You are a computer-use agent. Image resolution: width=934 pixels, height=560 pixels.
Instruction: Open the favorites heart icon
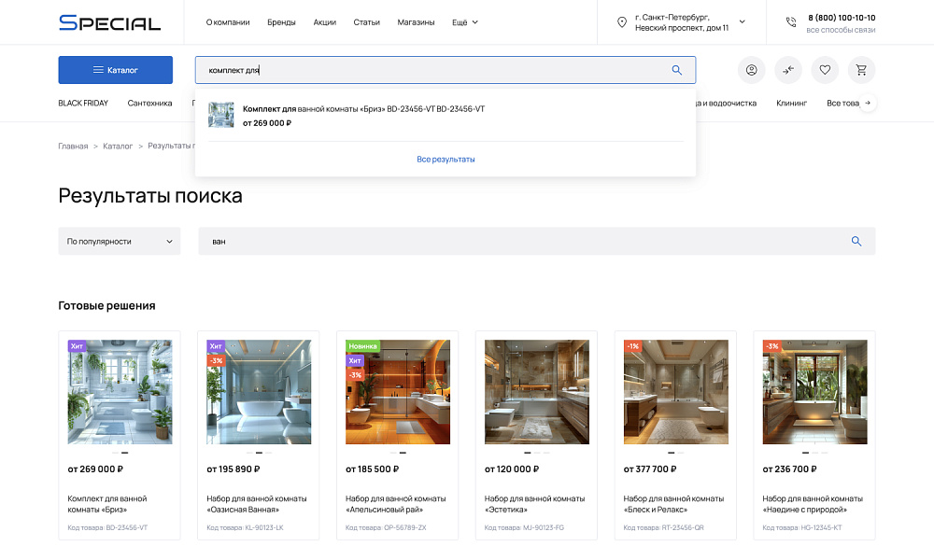pos(824,70)
